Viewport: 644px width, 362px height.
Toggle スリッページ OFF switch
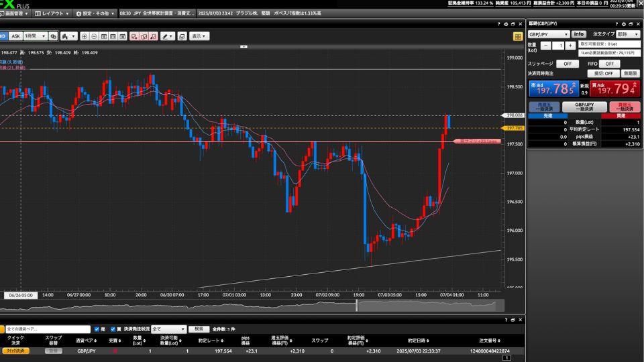(x=568, y=64)
